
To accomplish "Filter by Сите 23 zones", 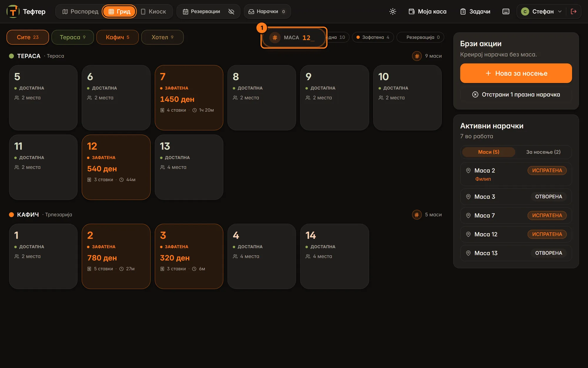I will click(28, 37).
